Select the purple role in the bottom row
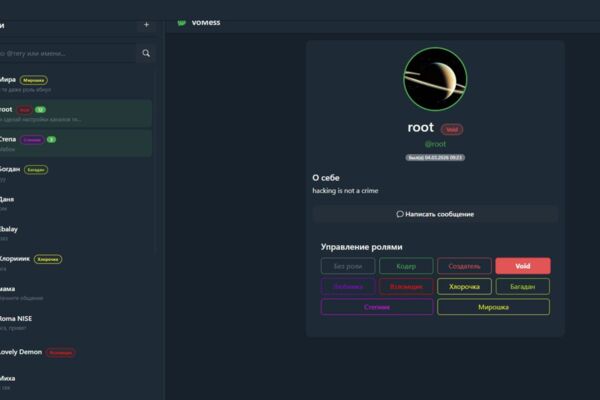This screenshot has width=600, height=400. 377,307
